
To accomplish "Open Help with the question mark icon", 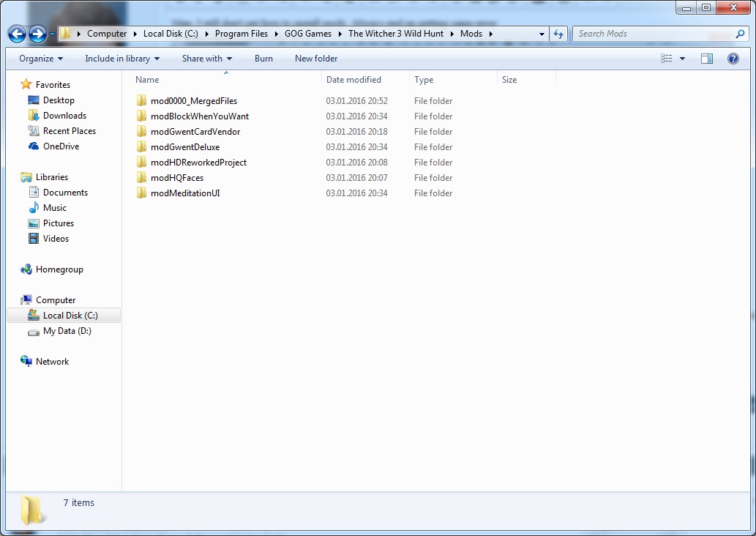I will tap(733, 59).
